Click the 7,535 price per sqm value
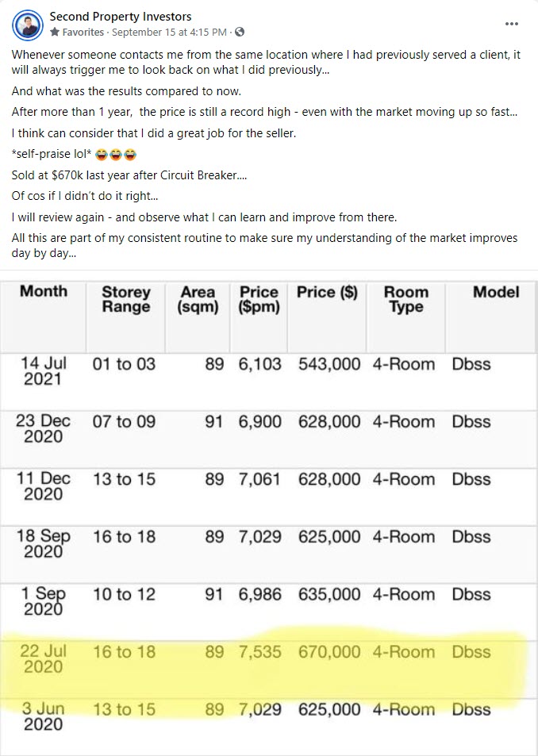538x756 pixels. click(x=259, y=652)
